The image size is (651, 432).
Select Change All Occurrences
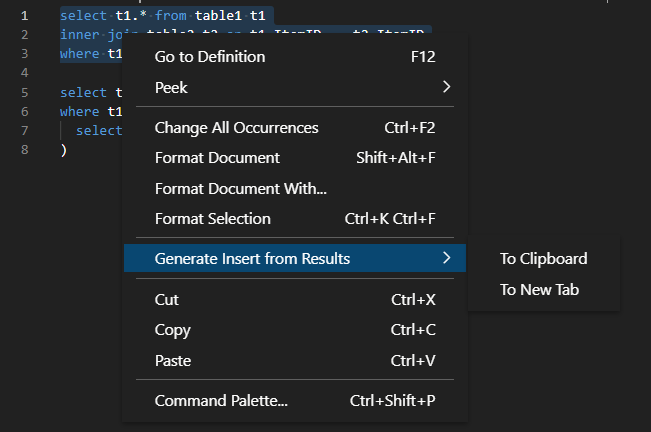(236, 128)
